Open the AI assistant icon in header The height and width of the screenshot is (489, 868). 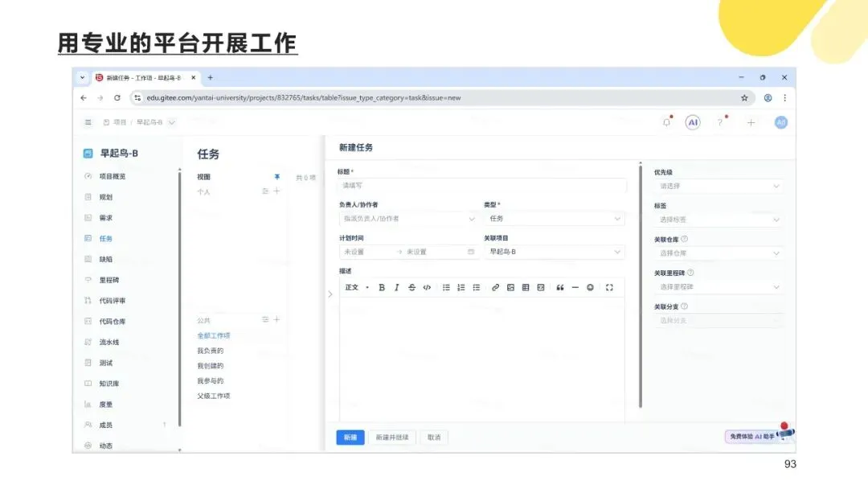pos(693,122)
